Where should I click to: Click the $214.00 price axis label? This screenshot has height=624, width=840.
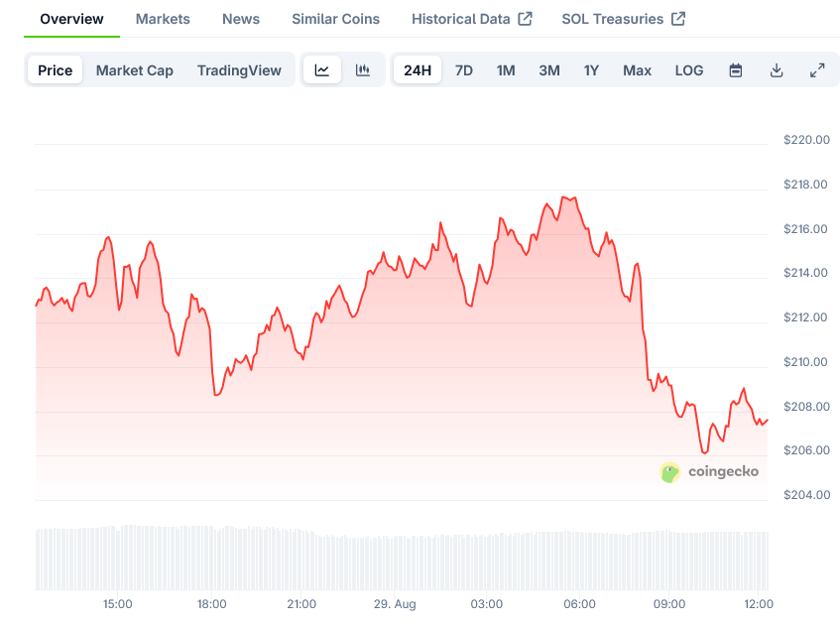[x=805, y=273]
